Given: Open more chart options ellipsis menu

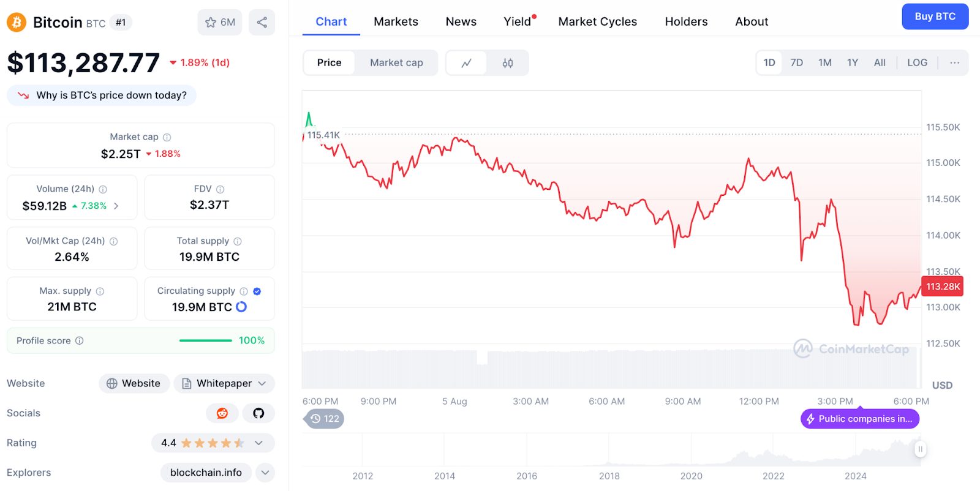Looking at the screenshot, I should [954, 62].
